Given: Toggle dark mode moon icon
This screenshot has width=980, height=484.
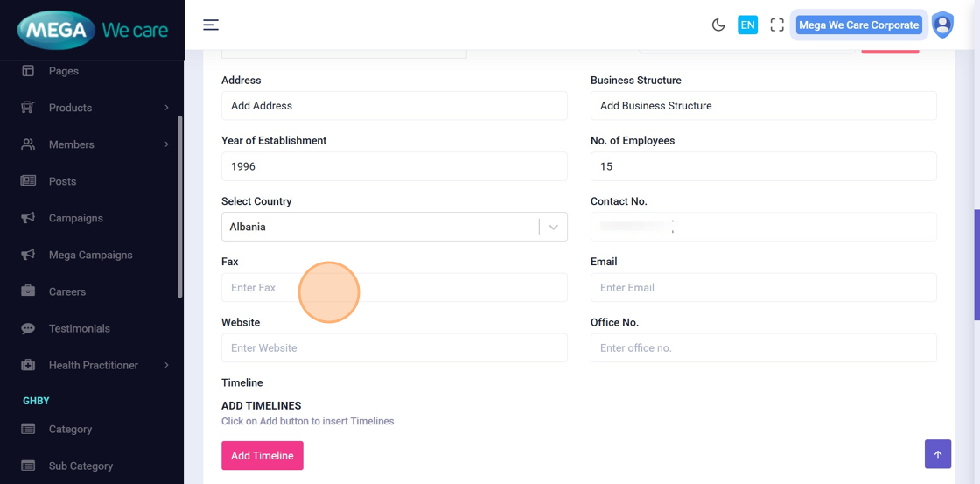Looking at the screenshot, I should (x=718, y=25).
